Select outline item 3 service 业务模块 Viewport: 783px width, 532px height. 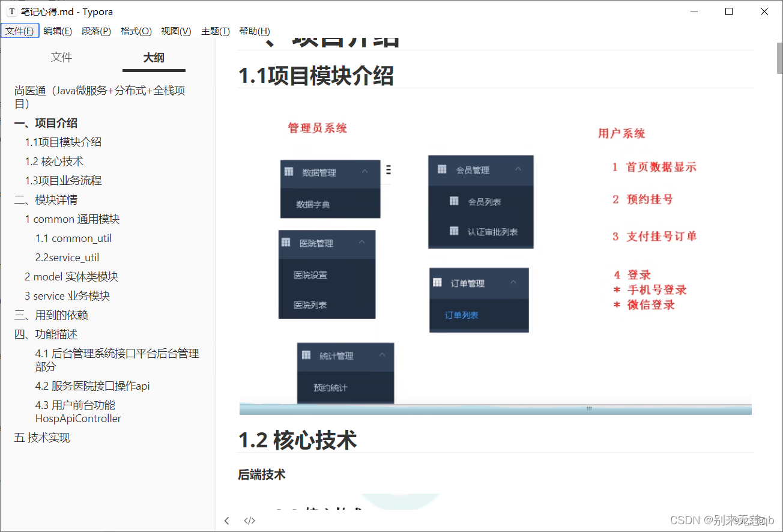tap(67, 296)
